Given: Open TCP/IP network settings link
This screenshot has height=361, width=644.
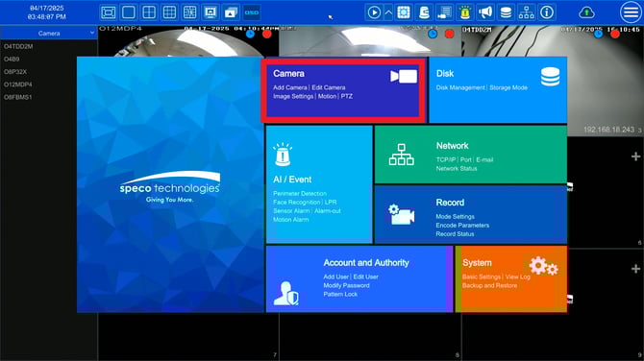Looking at the screenshot, I should [446, 159].
